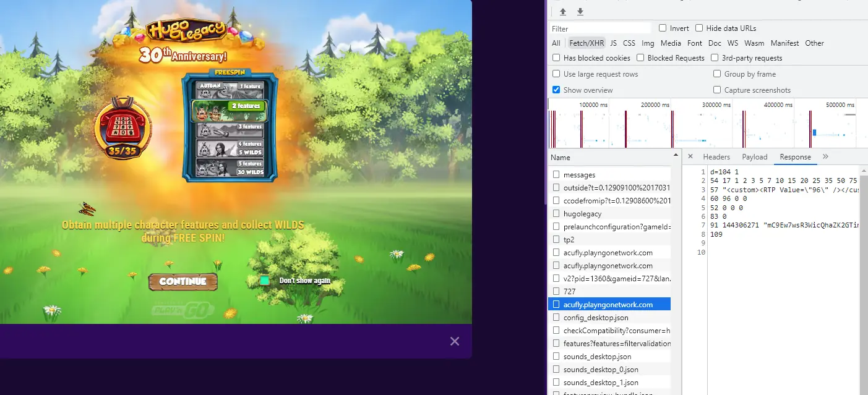
Task: Select the 'messages' request
Action: tap(609, 175)
